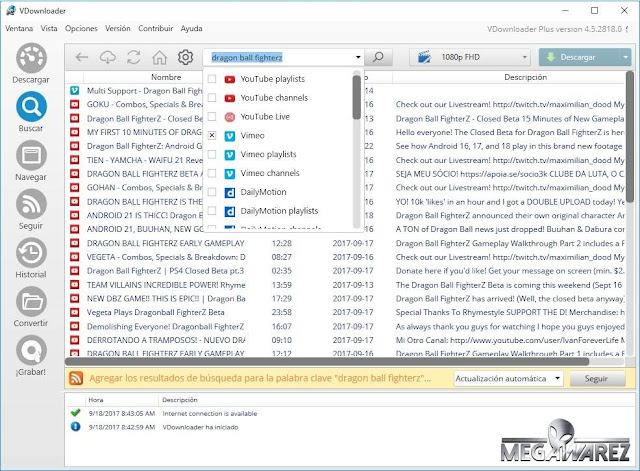The image size is (640, 471).
Task: Sort by the Nombre column header
Action: [x=166, y=77]
